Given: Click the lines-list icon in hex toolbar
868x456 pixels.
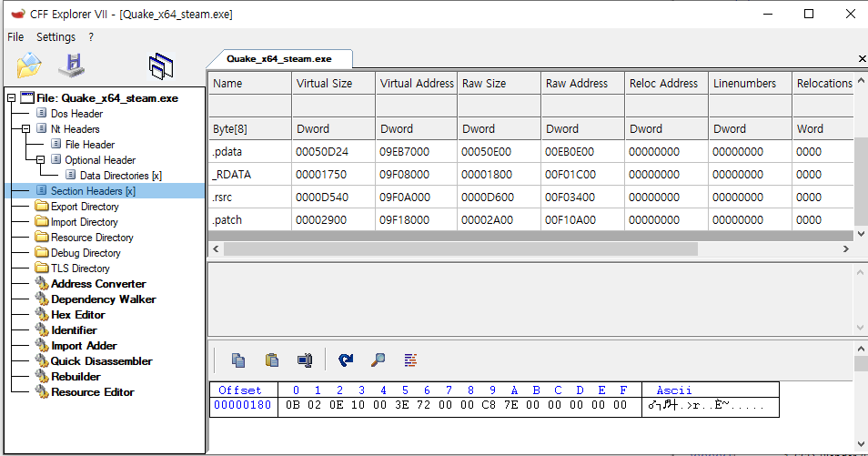Looking at the screenshot, I should click(x=410, y=360).
